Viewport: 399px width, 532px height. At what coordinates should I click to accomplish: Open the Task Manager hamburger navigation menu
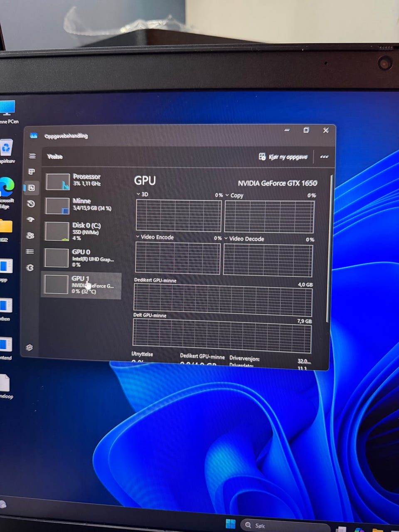point(32,156)
